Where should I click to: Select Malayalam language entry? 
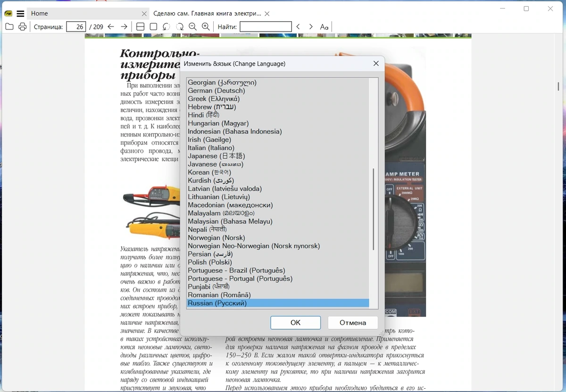click(x=278, y=213)
